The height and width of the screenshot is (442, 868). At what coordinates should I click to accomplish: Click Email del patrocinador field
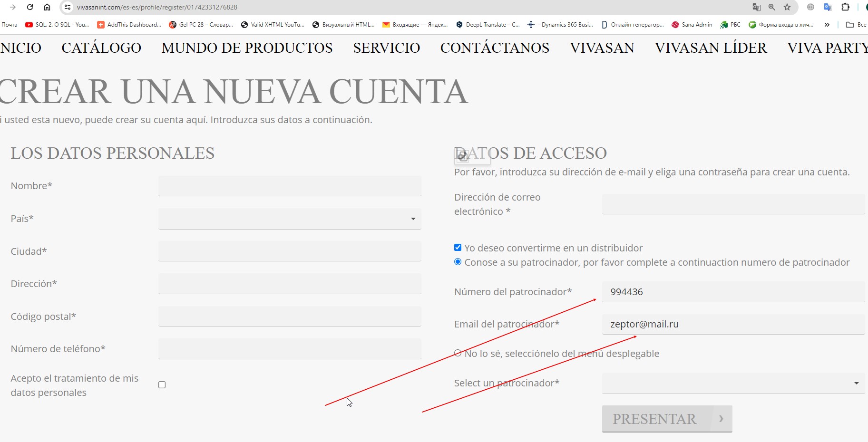[x=733, y=324]
